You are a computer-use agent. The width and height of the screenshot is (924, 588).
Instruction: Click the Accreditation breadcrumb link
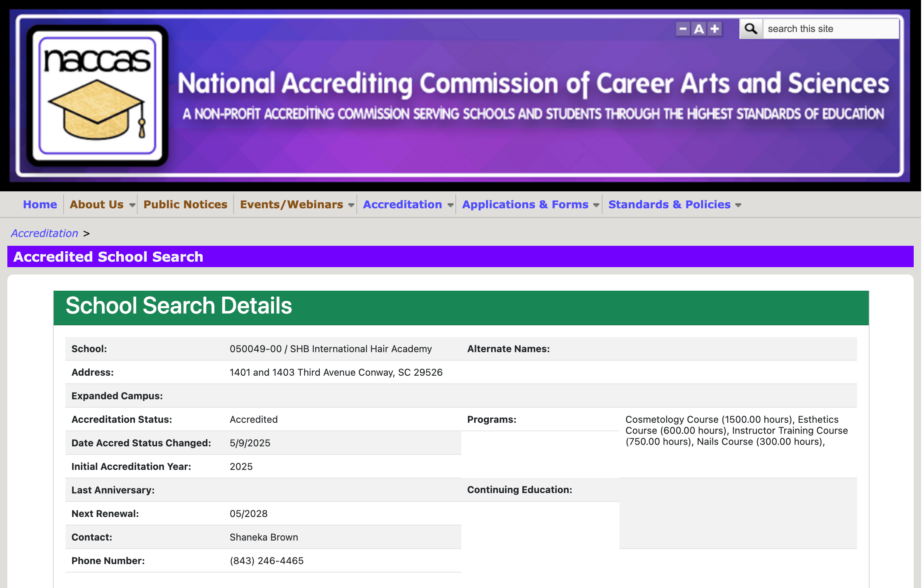[45, 233]
